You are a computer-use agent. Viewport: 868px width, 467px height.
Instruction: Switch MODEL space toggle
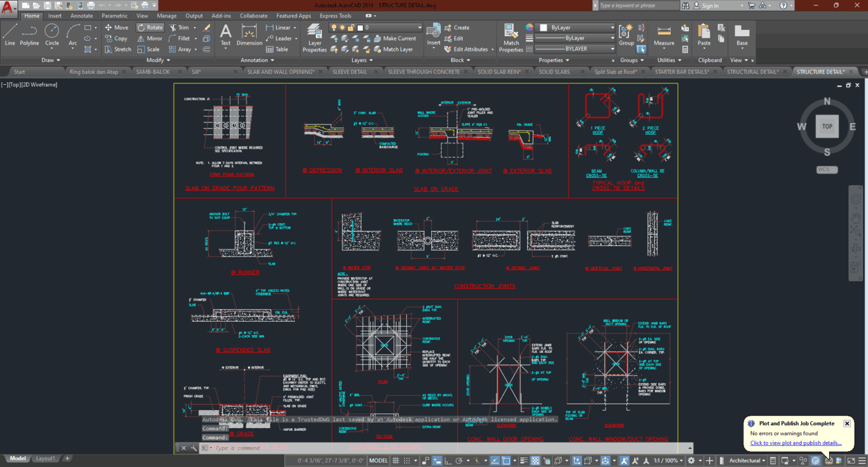tap(378, 460)
